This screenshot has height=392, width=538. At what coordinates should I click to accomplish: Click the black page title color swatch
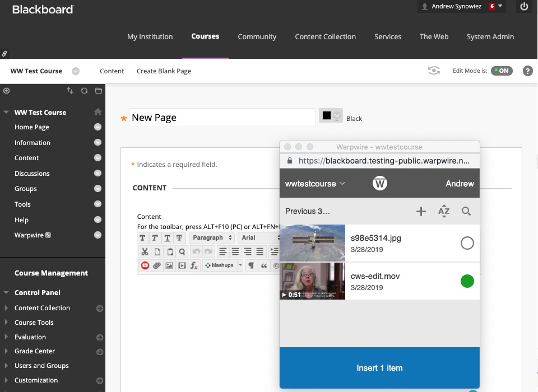(327, 115)
